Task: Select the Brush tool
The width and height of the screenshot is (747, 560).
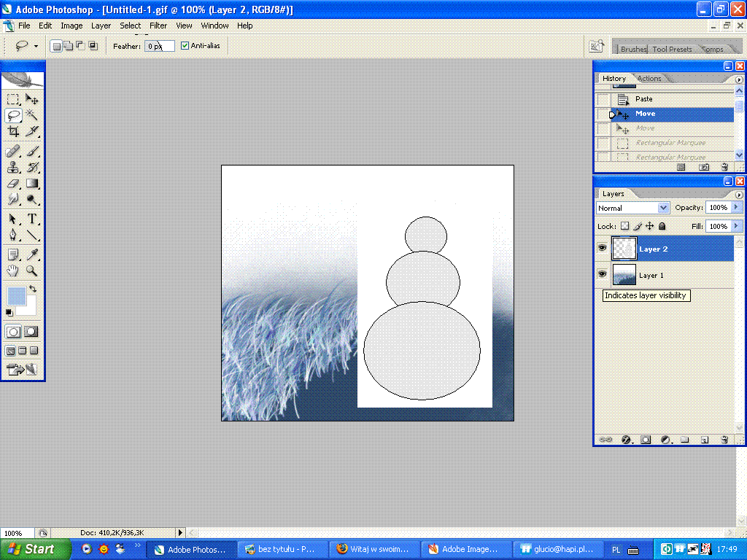Action: (32, 152)
